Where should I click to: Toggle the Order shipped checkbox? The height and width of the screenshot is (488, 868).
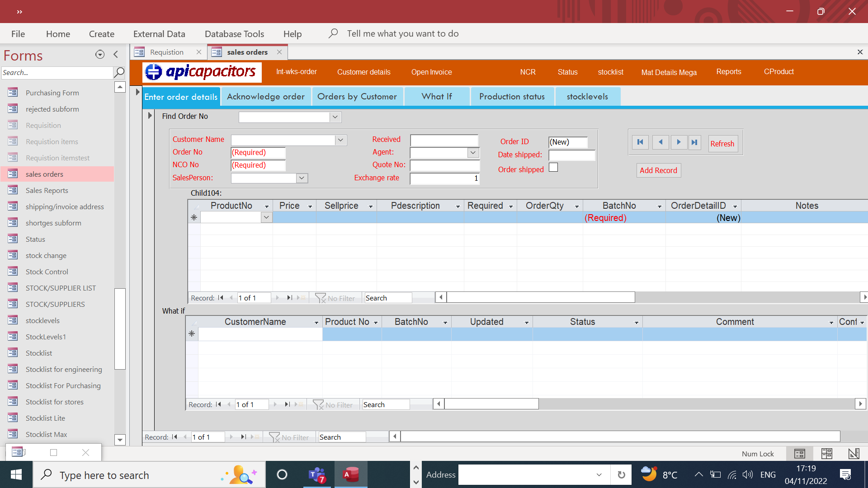(x=553, y=168)
